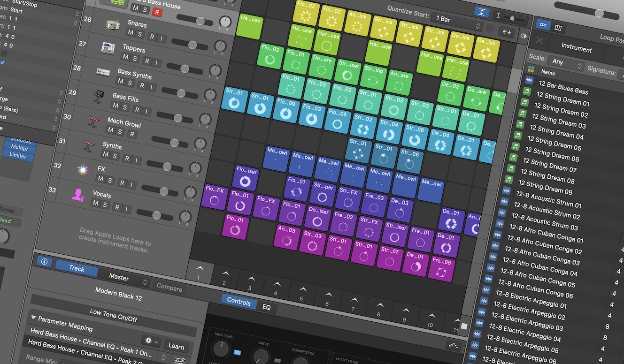
Task: Click the Toppers track drum machine icon
Action: tap(108, 48)
